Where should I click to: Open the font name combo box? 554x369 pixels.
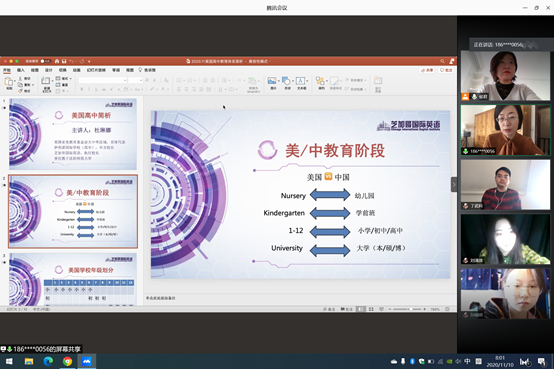(x=102, y=81)
